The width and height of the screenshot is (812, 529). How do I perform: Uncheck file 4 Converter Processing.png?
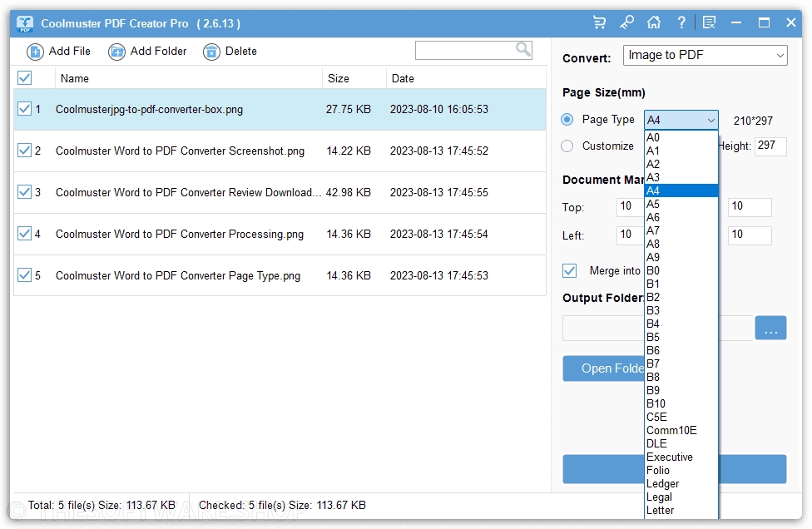pos(24,234)
